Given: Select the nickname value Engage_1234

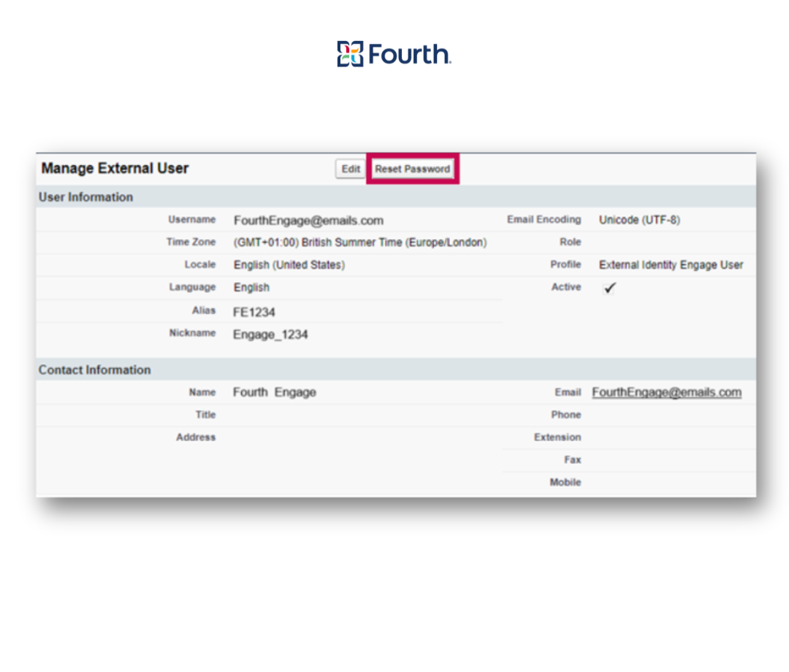Looking at the screenshot, I should [270, 335].
